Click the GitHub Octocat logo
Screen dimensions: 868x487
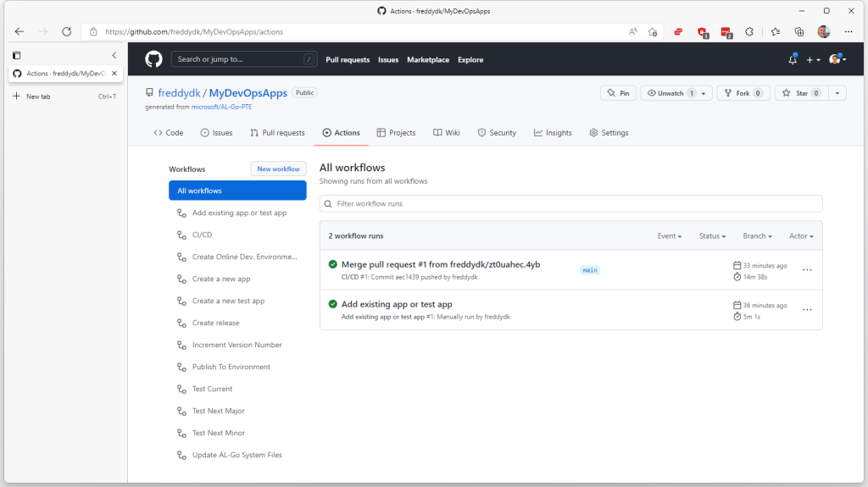pyautogui.click(x=153, y=59)
